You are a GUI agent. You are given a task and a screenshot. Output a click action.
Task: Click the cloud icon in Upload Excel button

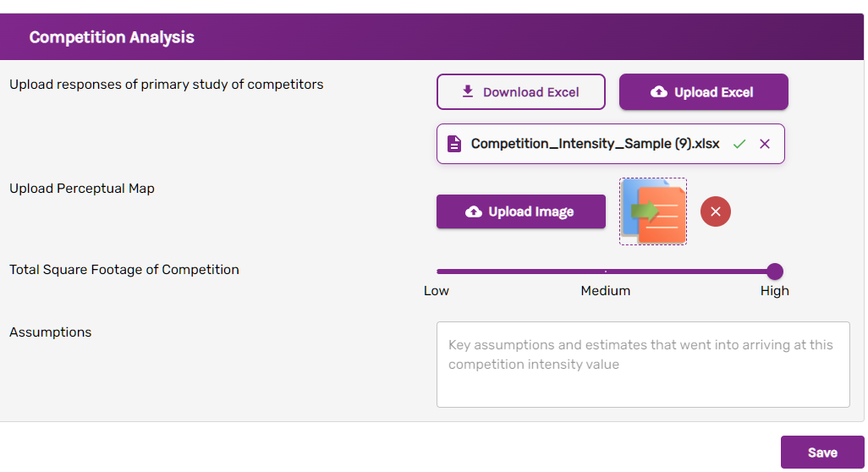coord(659,92)
